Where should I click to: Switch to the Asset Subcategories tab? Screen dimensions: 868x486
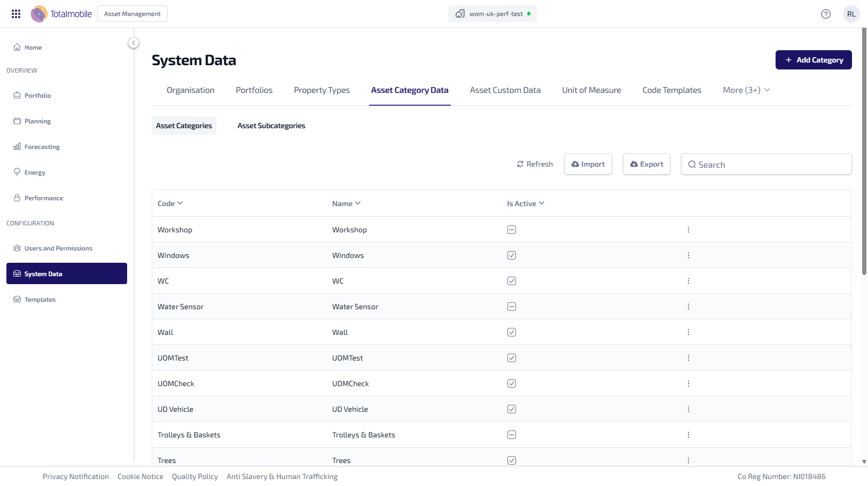(271, 126)
